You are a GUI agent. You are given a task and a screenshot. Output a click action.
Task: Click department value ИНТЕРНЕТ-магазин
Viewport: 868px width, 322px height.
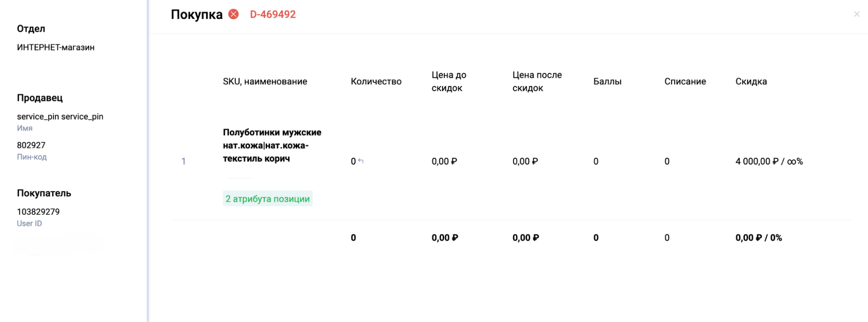pos(56,47)
